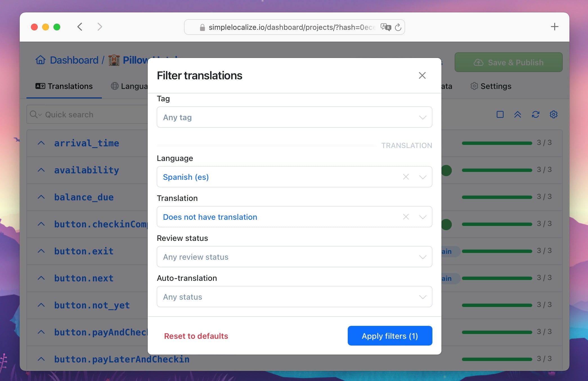
Task: Open the Any tag dropdown
Action: click(x=294, y=117)
